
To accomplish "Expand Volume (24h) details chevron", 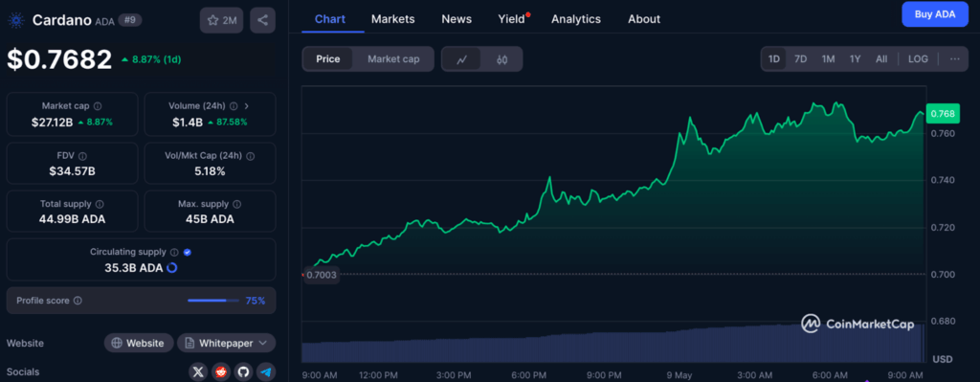I will coord(246,106).
